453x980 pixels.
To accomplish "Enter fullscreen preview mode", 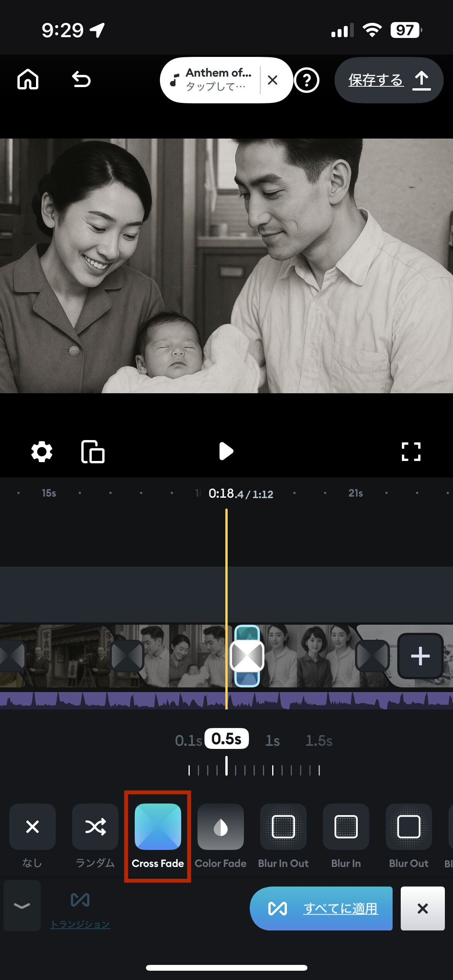I will [411, 452].
